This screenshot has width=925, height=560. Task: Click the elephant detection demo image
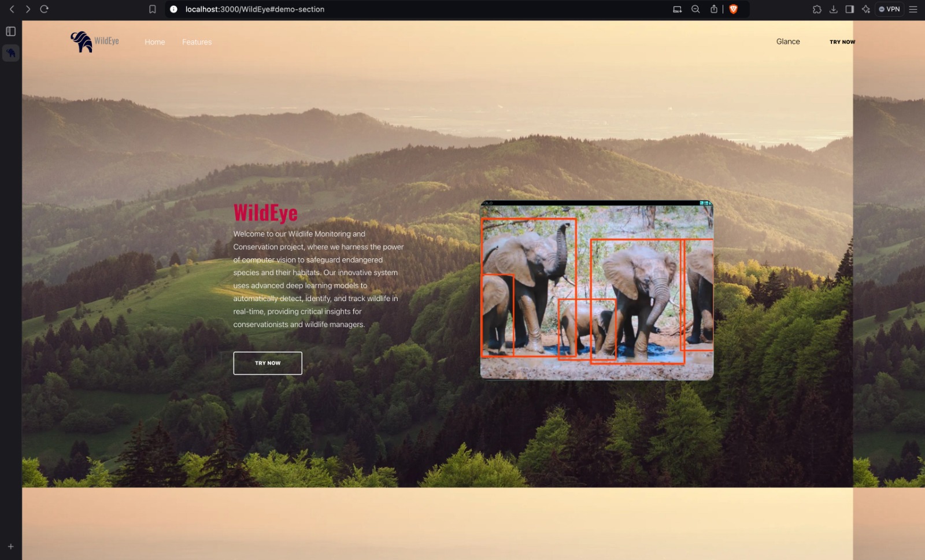click(x=597, y=290)
